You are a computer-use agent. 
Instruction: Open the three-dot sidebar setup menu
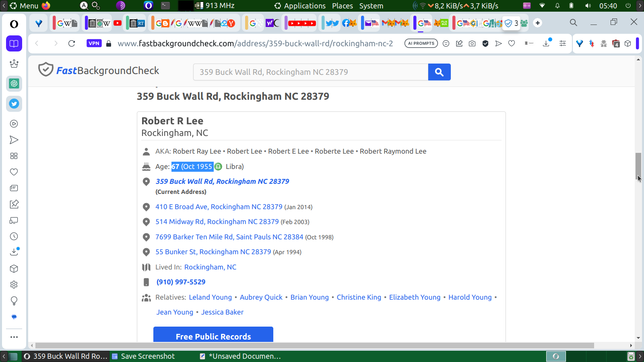[14, 337]
